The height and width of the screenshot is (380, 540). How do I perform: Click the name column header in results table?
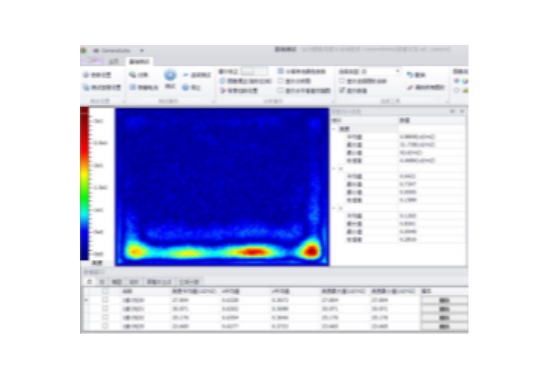[146, 291]
